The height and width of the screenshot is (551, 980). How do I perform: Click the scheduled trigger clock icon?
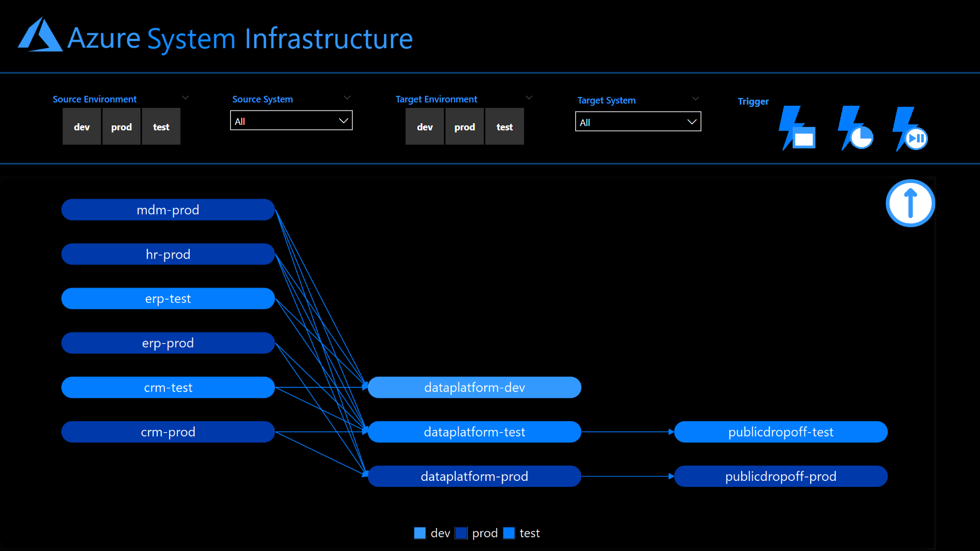click(855, 127)
